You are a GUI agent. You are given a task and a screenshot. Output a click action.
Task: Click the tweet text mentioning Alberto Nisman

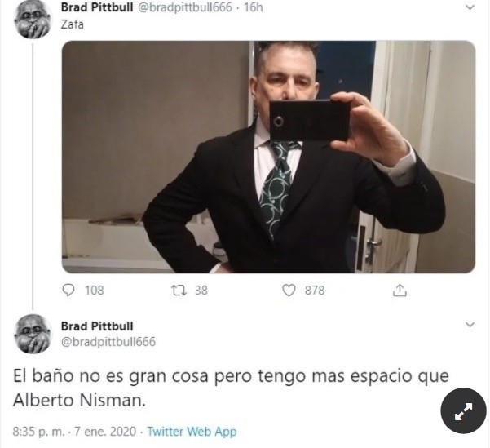click(x=231, y=388)
